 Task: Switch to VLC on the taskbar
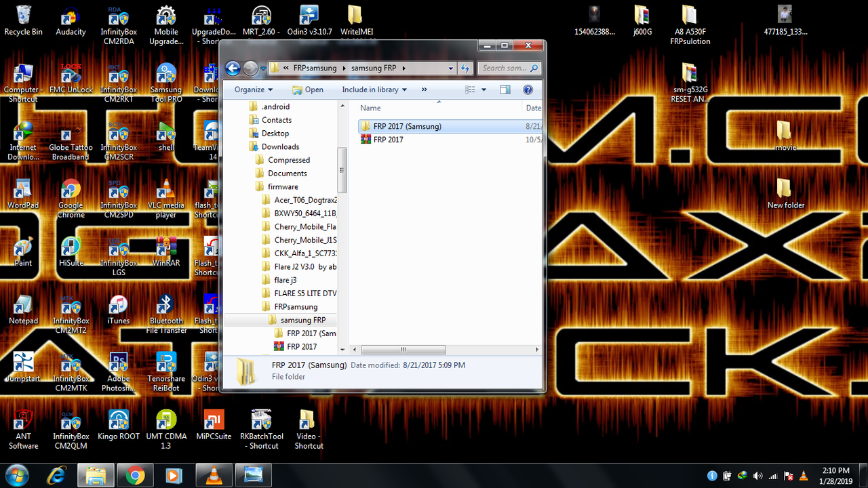pyautogui.click(x=214, y=476)
